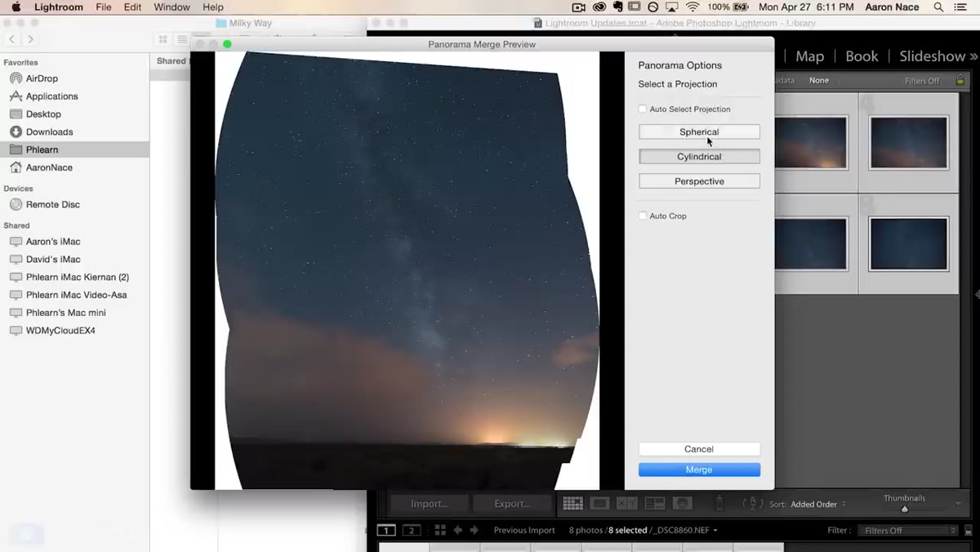
Task: Click Finder forward navigation arrow
Action: pos(31,39)
